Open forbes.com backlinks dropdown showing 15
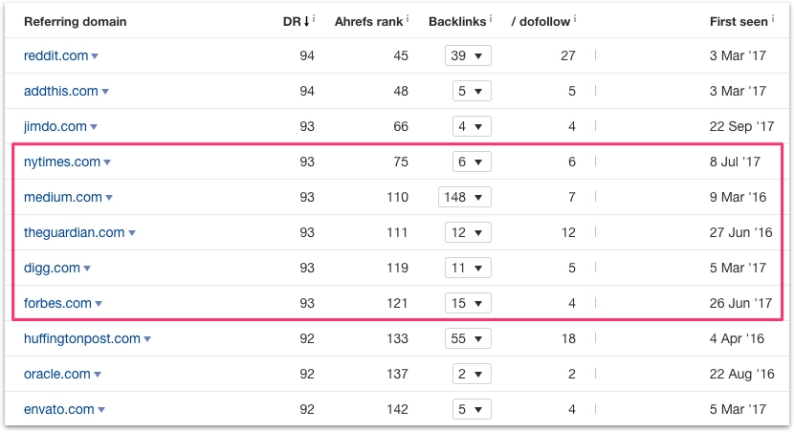The width and height of the screenshot is (794, 433). (x=468, y=304)
